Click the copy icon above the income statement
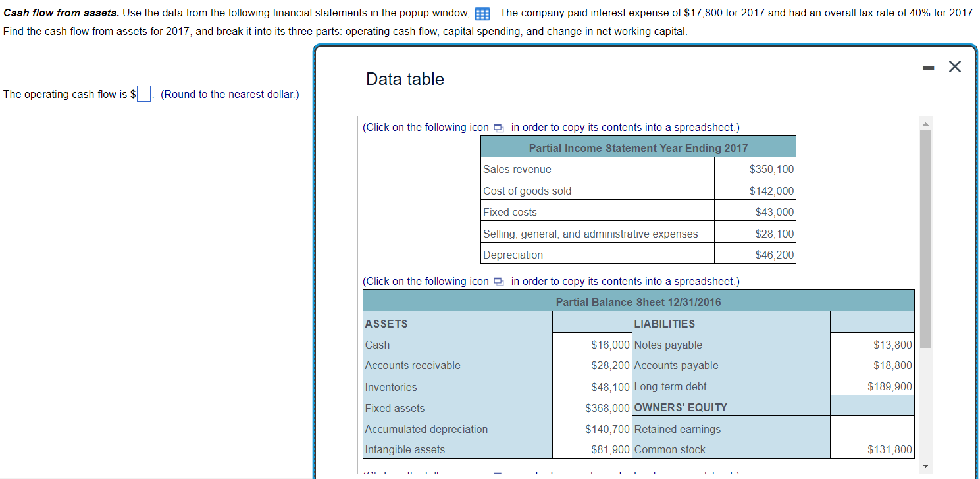The width and height of the screenshot is (980, 479). (498, 127)
